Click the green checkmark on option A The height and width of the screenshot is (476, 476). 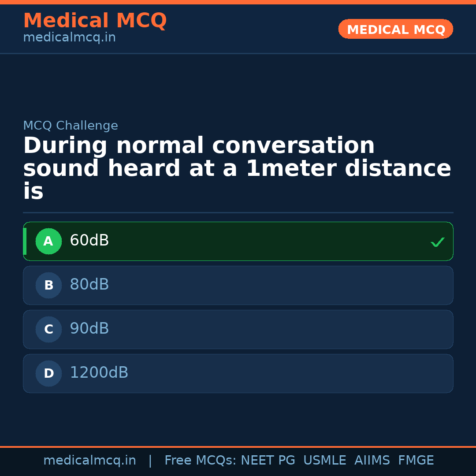click(x=437, y=242)
